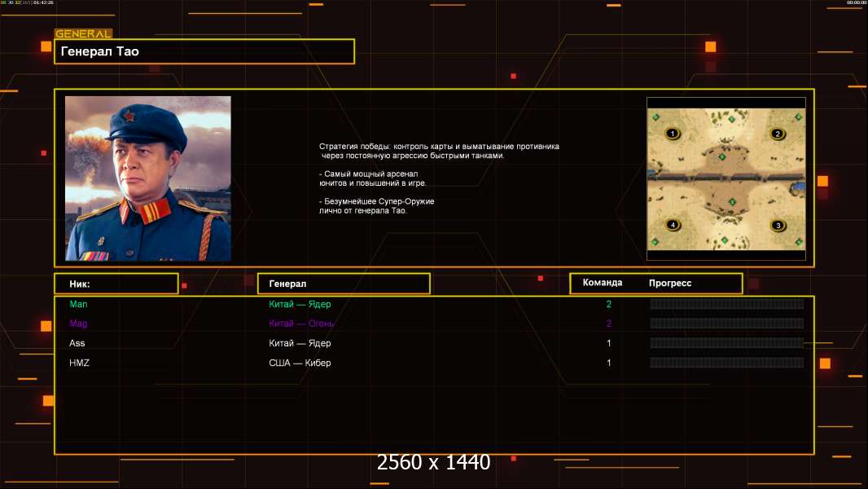This screenshot has height=489, width=868.
Task: Select player nickname 'Man'
Action: coord(78,304)
